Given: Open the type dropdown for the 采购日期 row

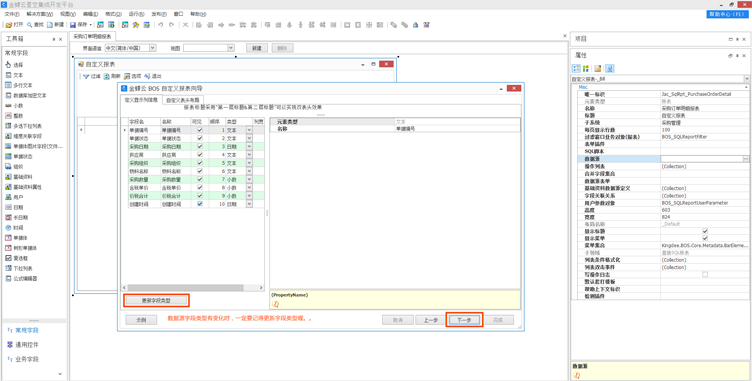Looking at the screenshot, I should [249, 146].
